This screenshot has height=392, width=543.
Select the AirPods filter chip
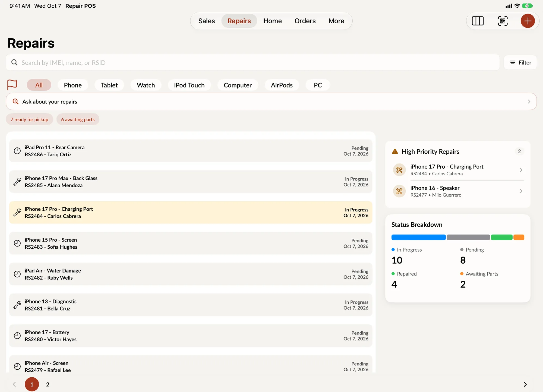(282, 85)
